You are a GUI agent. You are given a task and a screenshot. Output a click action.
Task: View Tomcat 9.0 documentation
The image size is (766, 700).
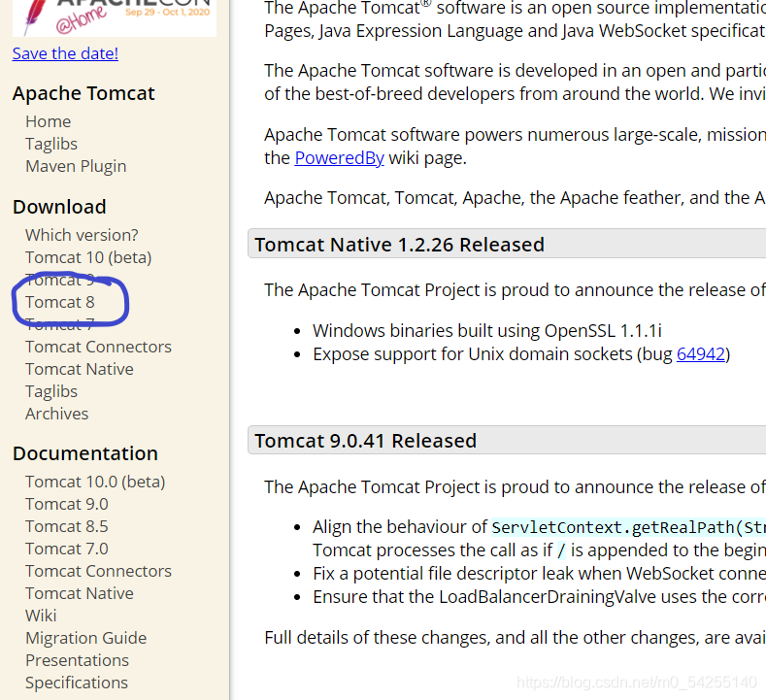tap(66, 504)
